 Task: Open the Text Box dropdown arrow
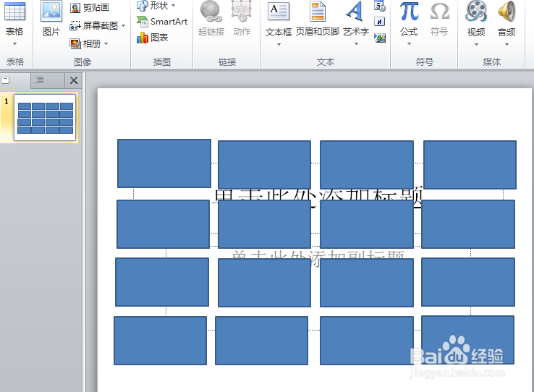279,45
